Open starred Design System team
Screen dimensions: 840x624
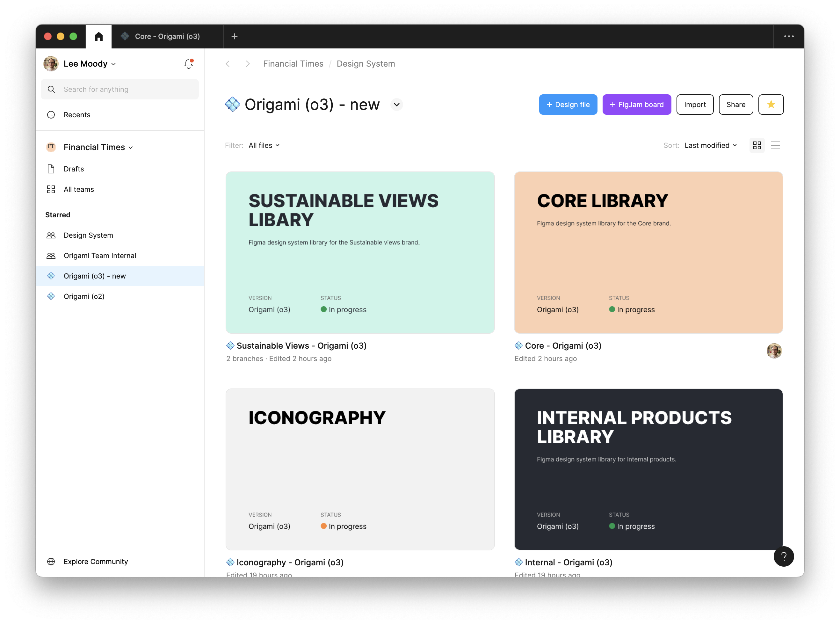[x=120, y=235]
